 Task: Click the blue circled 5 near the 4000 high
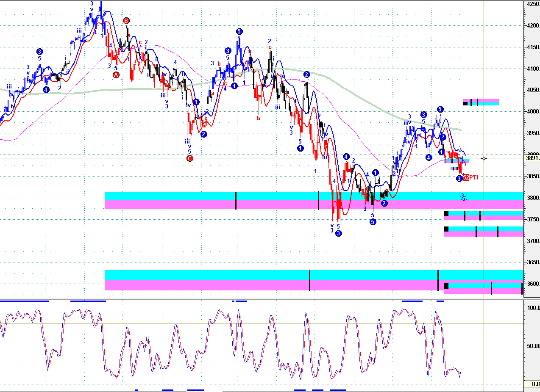pyautogui.click(x=440, y=109)
